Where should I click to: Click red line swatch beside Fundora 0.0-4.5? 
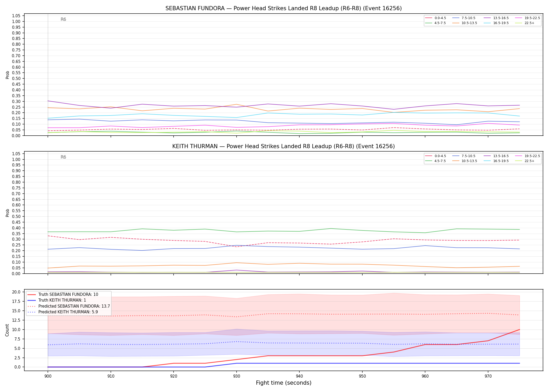(429, 18)
